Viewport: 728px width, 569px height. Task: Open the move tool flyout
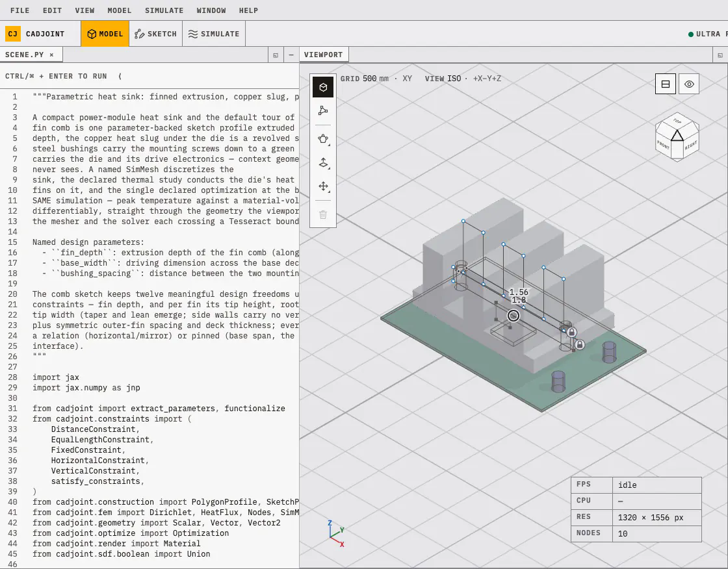click(323, 186)
